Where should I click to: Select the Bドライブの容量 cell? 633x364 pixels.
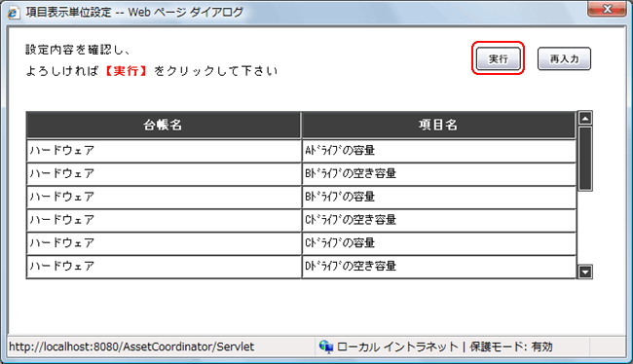[438, 197]
